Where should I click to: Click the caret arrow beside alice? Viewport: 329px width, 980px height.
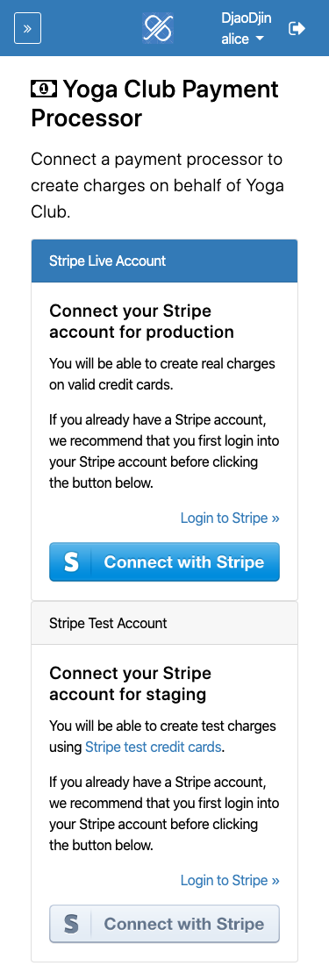pos(259,39)
